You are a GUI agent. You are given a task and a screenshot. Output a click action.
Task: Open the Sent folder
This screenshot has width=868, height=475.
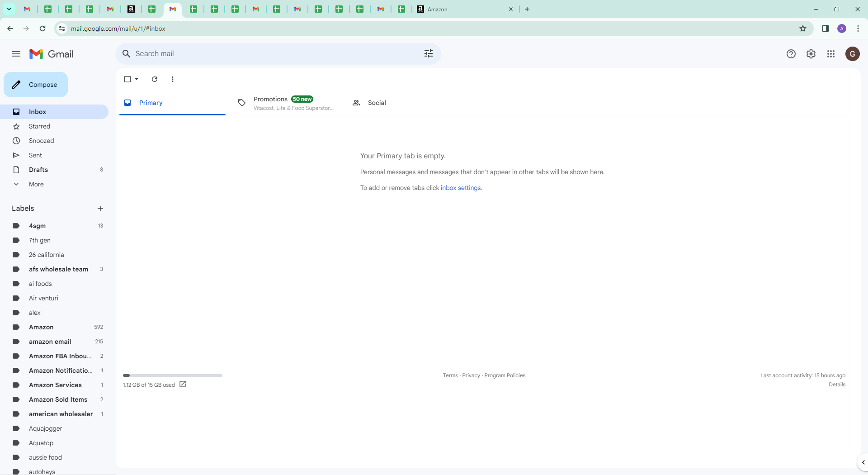point(54,155)
